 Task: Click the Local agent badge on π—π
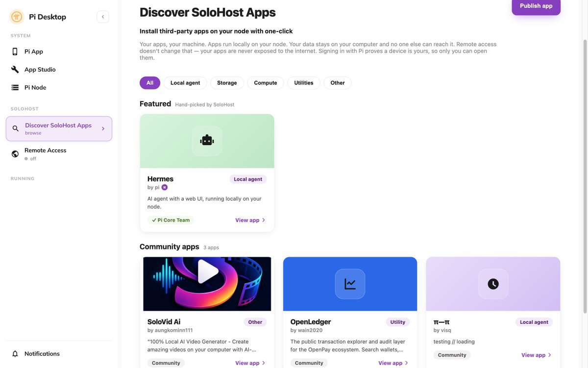534,322
